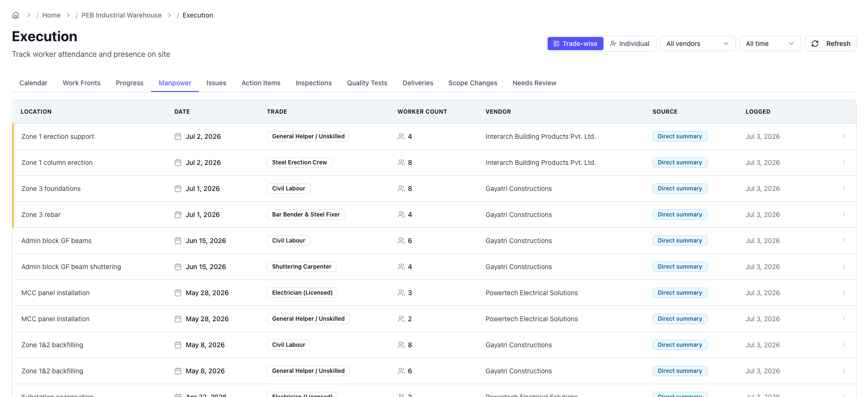The image size is (868, 397).
Task: Click Direct summary badge in Zone 1 column erection row
Action: (x=680, y=162)
